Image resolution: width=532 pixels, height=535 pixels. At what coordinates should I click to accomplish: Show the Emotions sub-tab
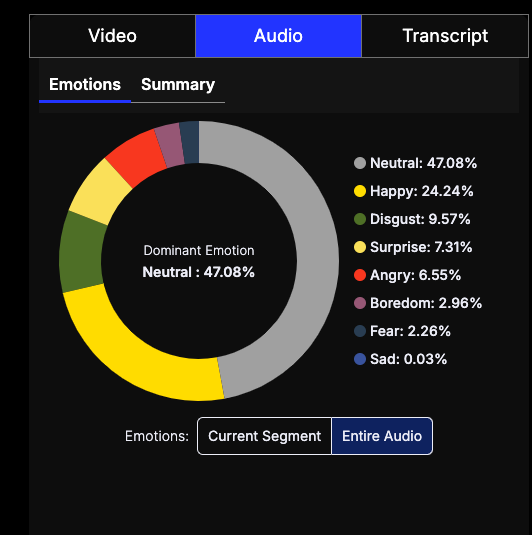(x=85, y=85)
